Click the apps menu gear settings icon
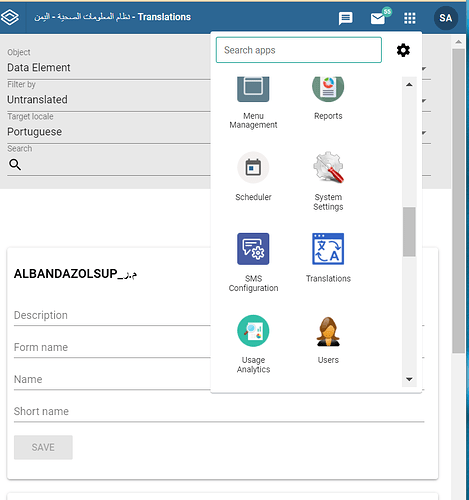The height and width of the screenshot is (500, 469). pyautogui.click(x=403, y=50)
